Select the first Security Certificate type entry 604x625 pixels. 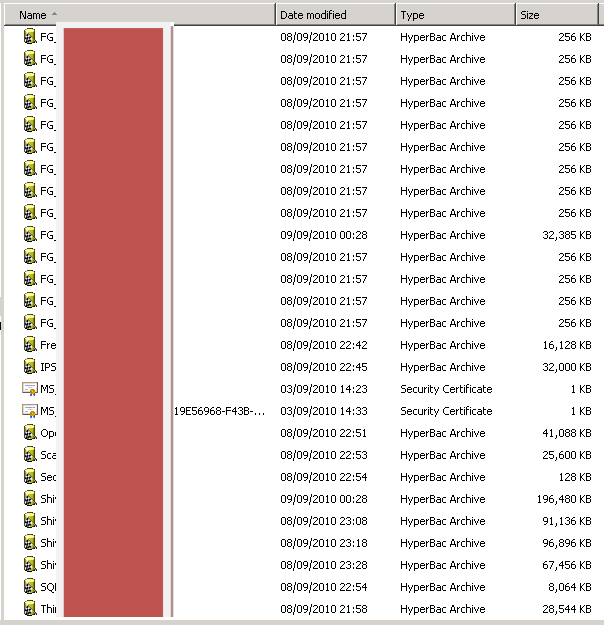[446, 389]
